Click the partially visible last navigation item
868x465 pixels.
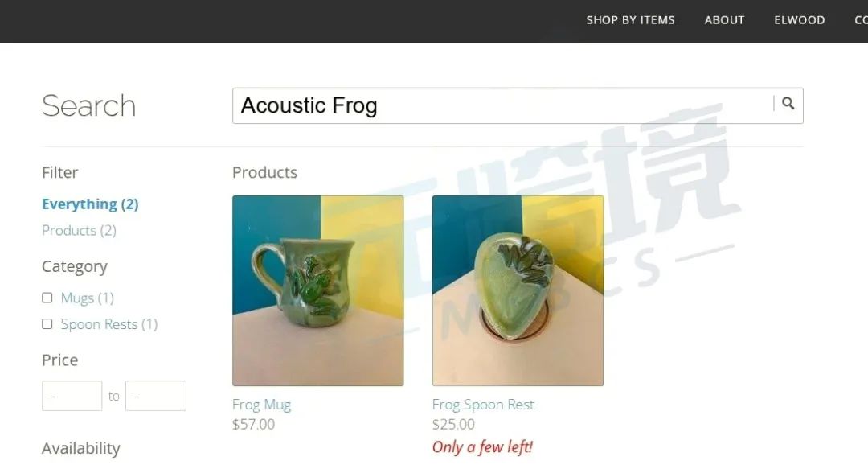[861, 20]
